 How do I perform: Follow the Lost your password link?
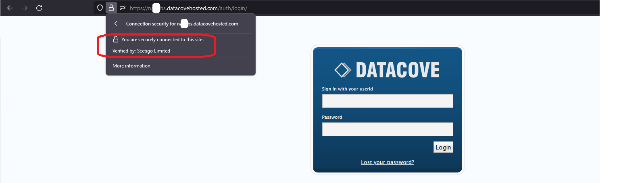pos(388,162)
